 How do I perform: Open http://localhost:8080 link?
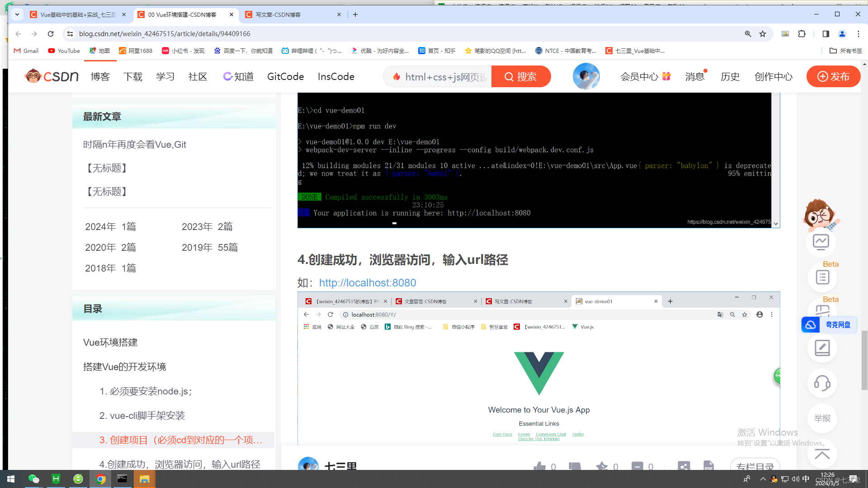pyautogui.click(x=367, y=282)
